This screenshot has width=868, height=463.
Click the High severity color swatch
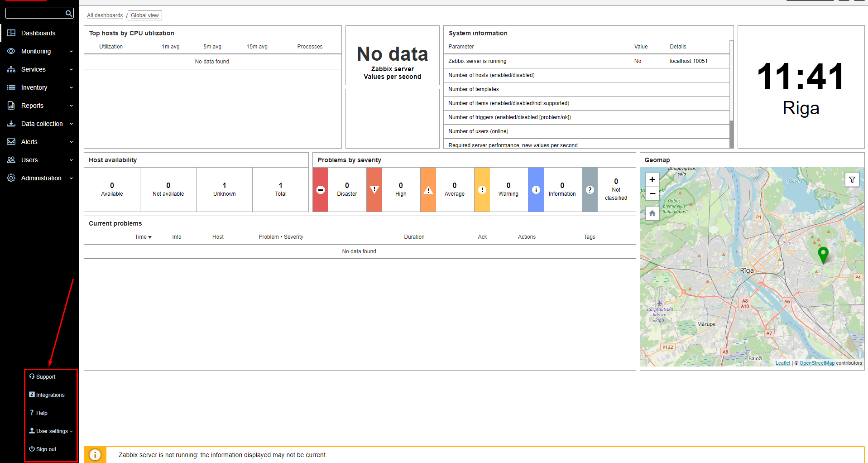coord(374,190)
